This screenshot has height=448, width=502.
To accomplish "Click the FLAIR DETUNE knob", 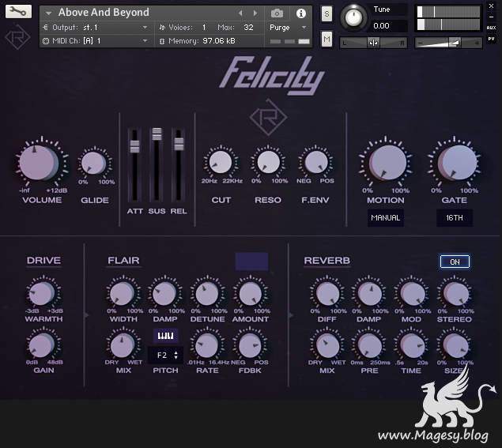I will [207, 294].
